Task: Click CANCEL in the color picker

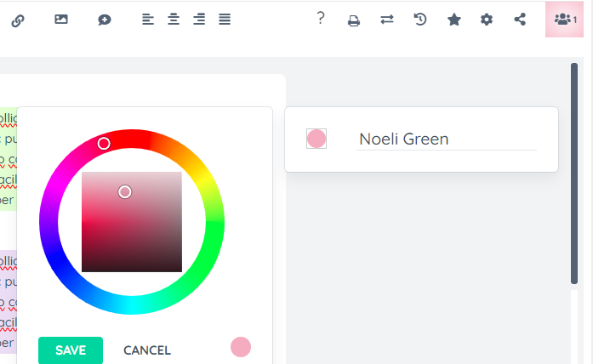Action: [x=147, y=350]
